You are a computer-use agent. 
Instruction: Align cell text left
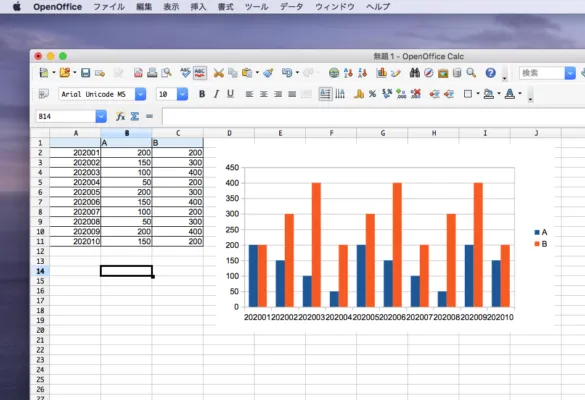coord(249,94)
